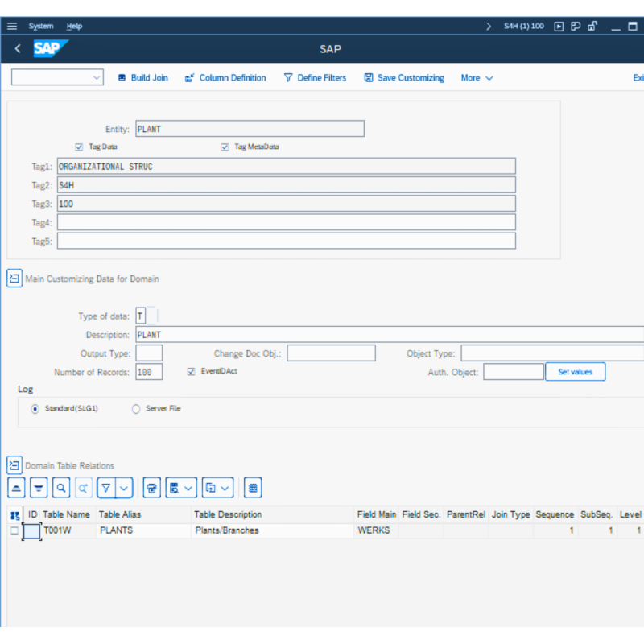Screen dimensions: 644x644
Task: Collapse the Main Customizing Data section
Action: (x=14, y=279)
